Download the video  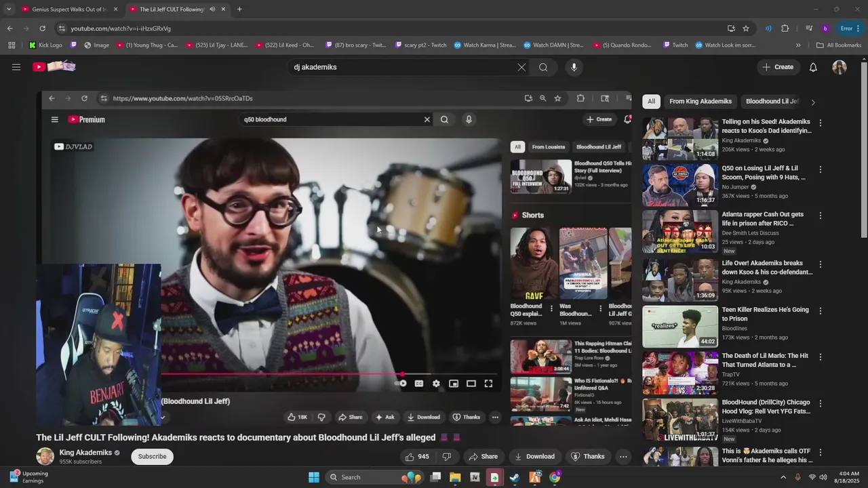534,456
